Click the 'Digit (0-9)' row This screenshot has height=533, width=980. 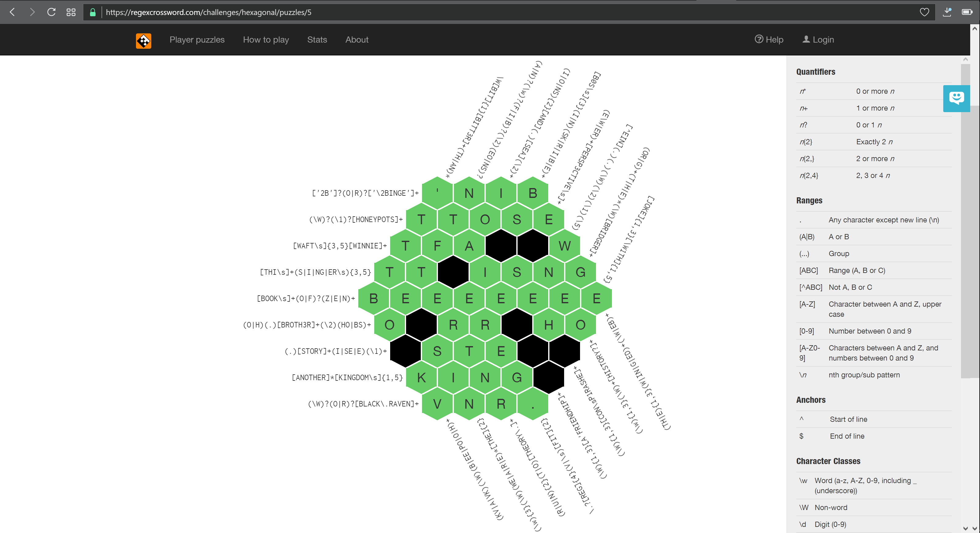click(x=874, y=524)
